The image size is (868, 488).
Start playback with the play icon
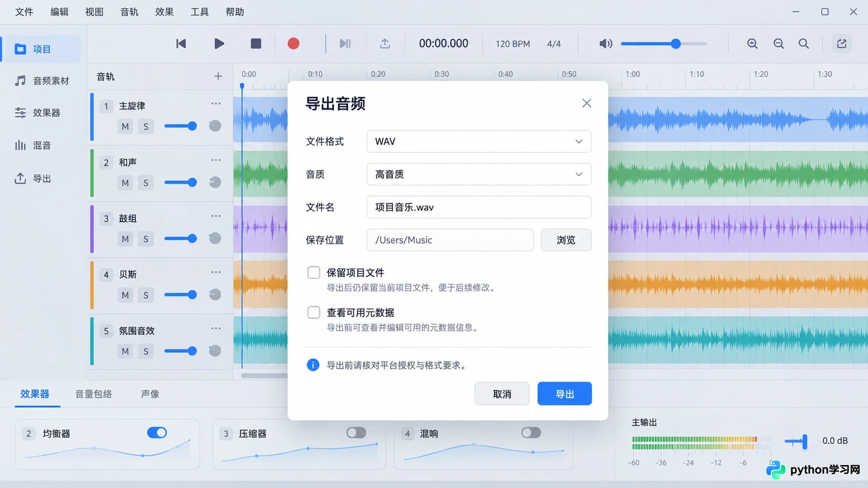click(219, 43)
